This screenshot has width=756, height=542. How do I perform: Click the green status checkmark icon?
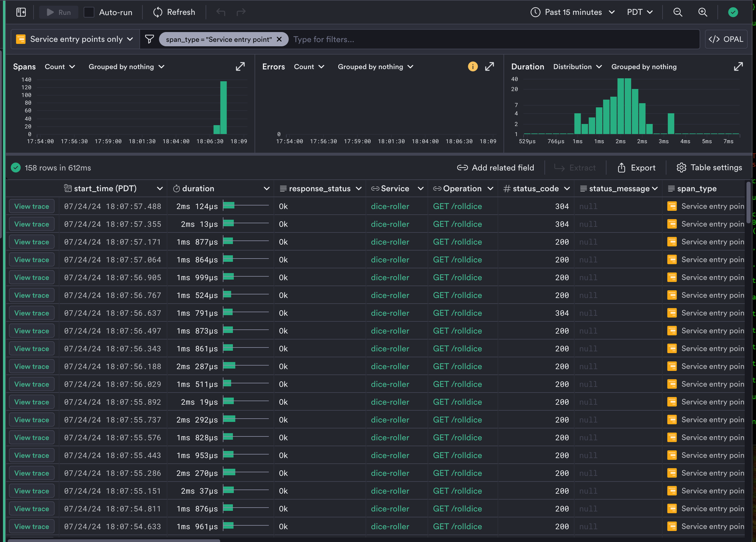pyautogui.click(x=733, y=12)
